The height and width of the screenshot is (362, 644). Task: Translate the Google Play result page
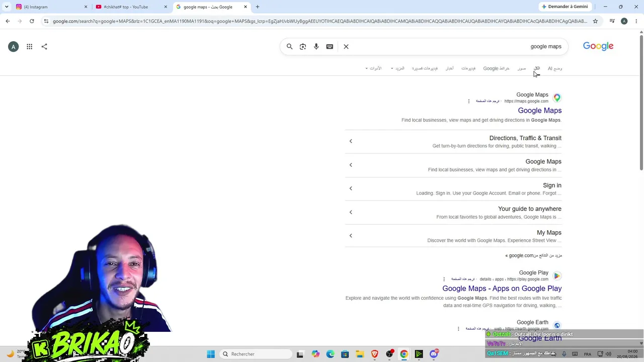point(463,279)
